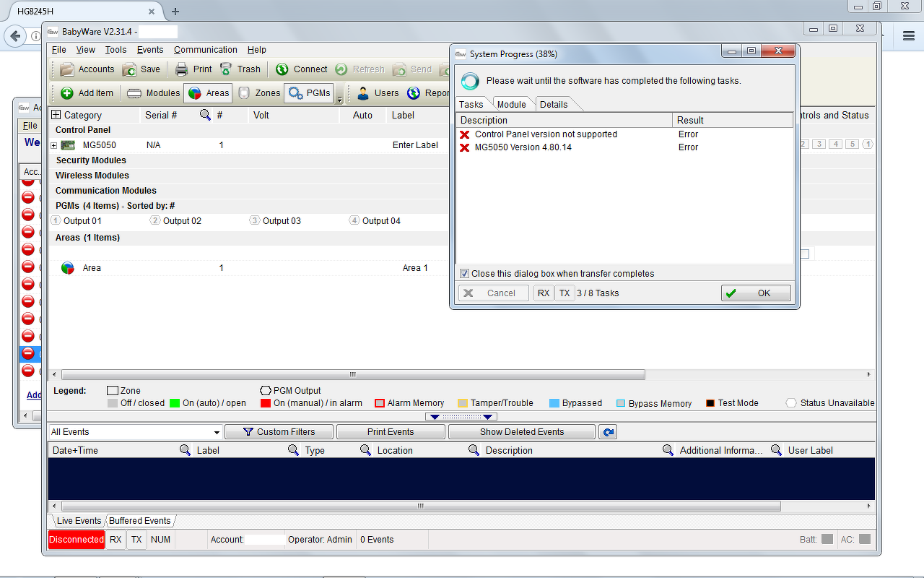
Task: Click search icon next to events Location column
Action: (x=474, y=450)
